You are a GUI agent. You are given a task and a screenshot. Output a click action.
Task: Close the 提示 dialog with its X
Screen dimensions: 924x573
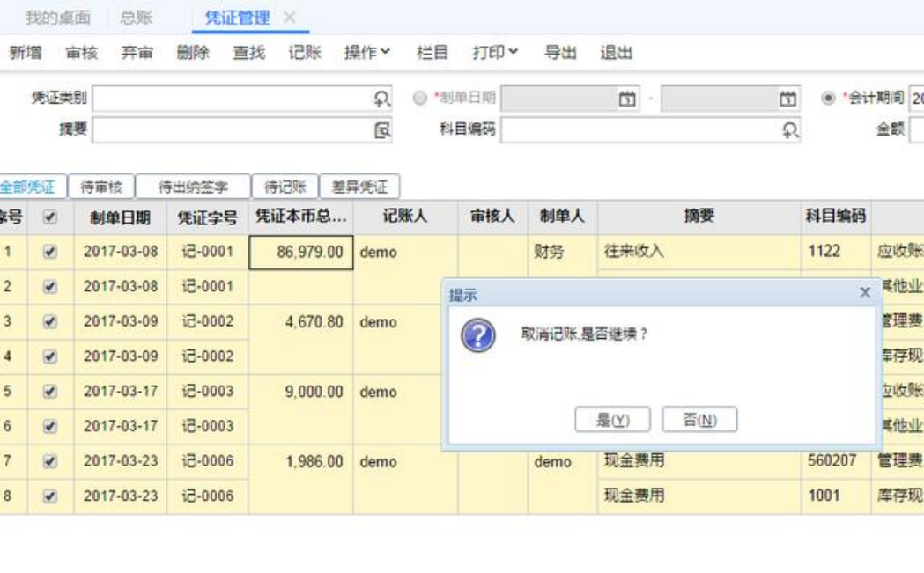point(865,292)
